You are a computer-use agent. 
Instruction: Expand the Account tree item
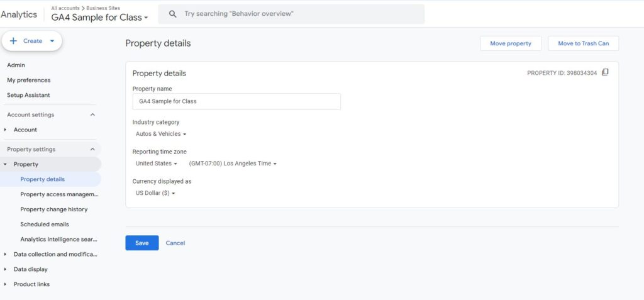coord(6,130)
